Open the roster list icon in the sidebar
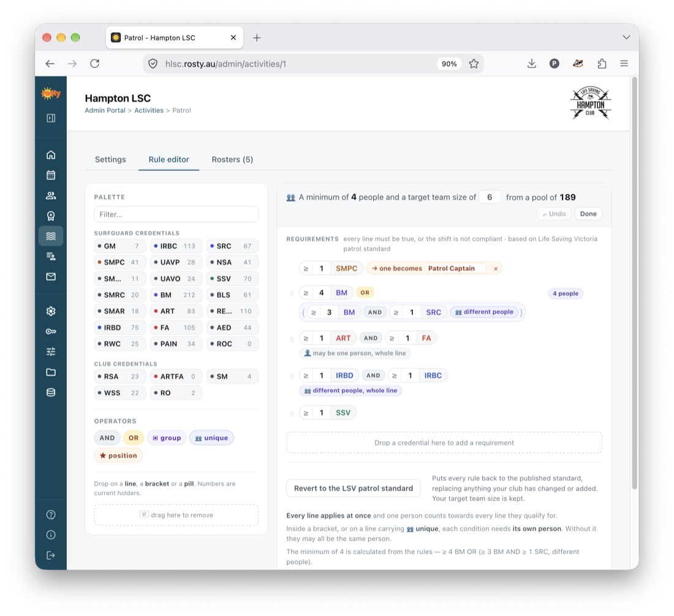Image resolution: width=674 pixels, height=616 pixels. coord(51,256)
